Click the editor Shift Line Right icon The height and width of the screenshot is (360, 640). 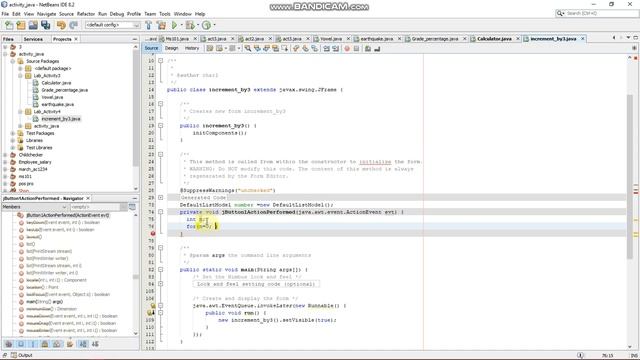pos(336,49)
